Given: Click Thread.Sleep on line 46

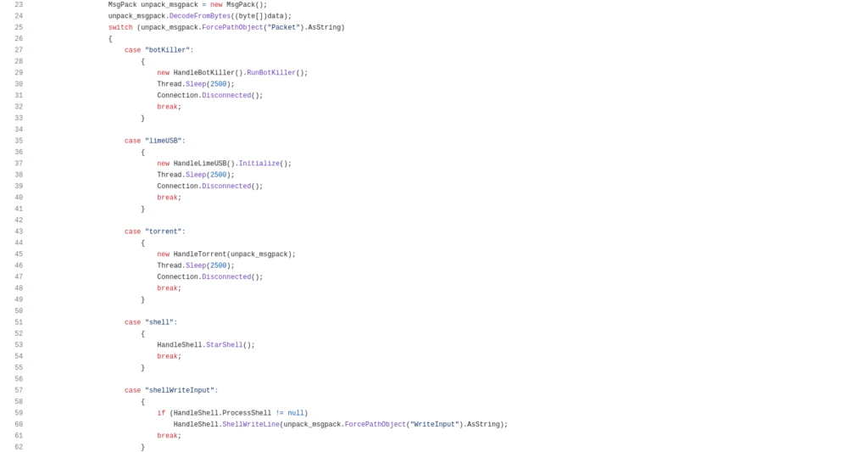Looking at the screenshot, I should point(181,266).
